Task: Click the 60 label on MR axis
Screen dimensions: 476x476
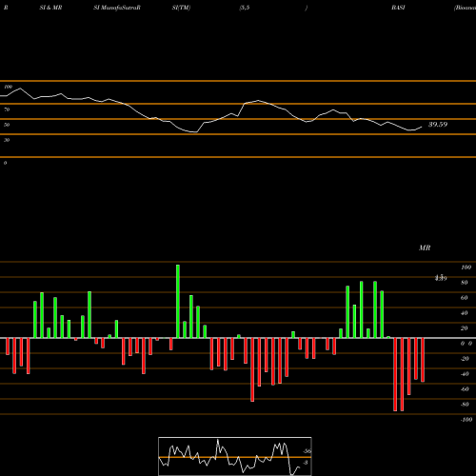Action: (465, 298)
